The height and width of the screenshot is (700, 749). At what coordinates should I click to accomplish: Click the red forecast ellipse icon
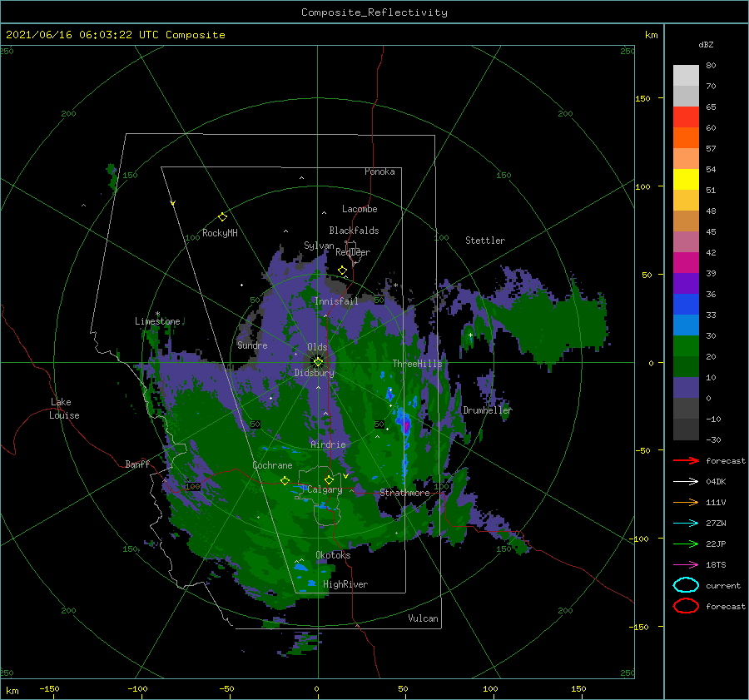(x=686, y=606)
